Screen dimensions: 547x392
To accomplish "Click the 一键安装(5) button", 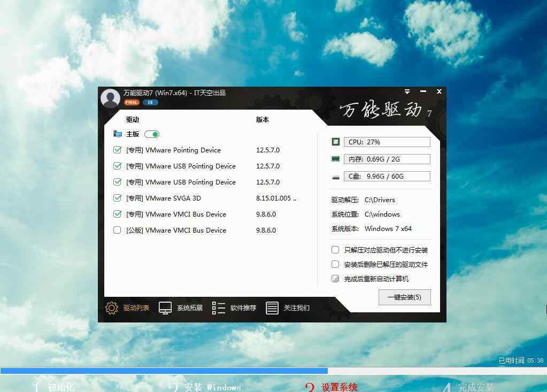I will click(x=405, y=297).
